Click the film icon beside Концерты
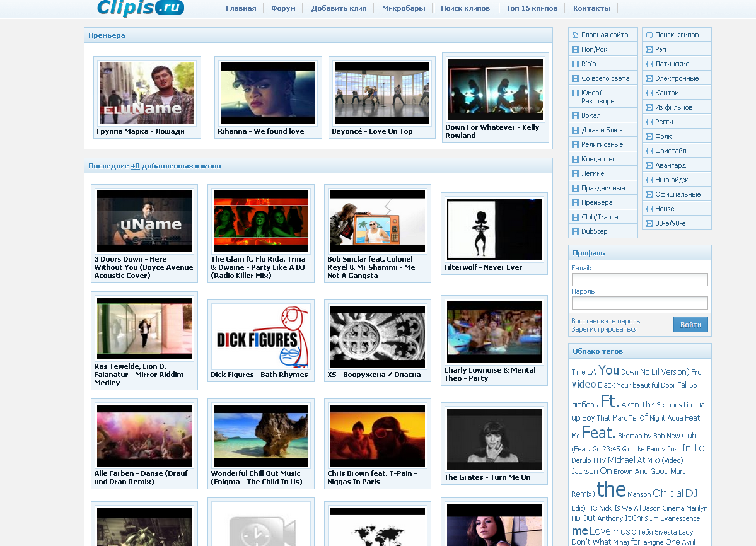 coord(575,159)
